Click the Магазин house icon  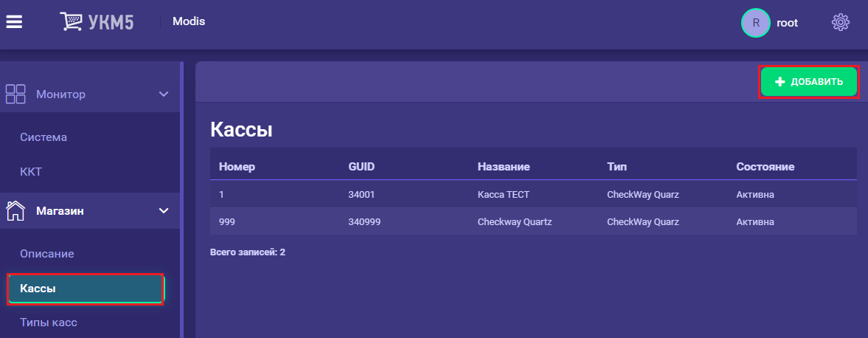pyautogui.click(x=15, y=210)
